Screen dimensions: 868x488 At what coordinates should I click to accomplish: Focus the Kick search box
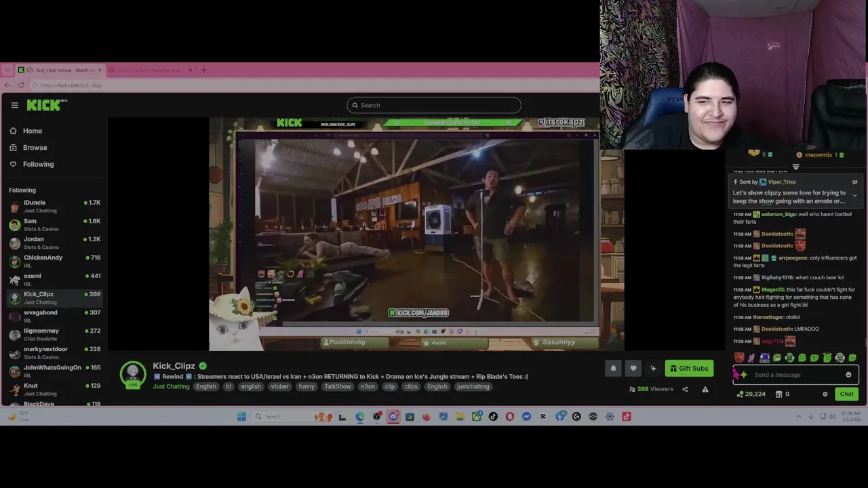pyautogui.click(x=434, y=105)
